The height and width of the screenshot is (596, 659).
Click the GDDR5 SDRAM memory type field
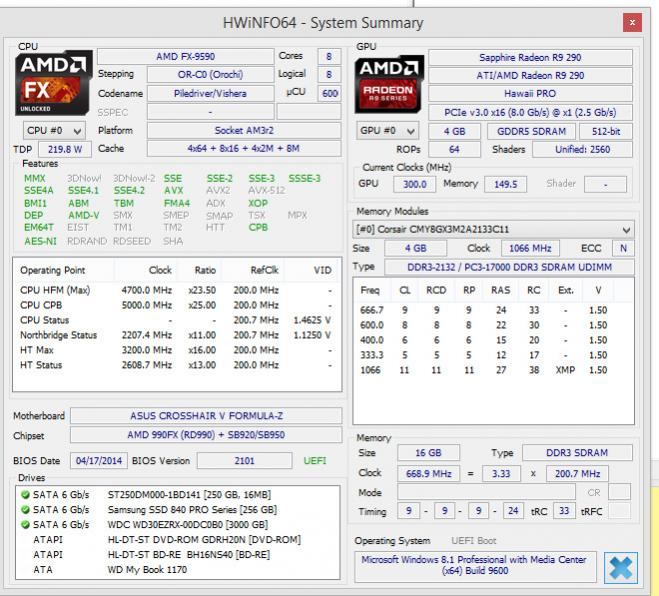click(x=531, y=131)
